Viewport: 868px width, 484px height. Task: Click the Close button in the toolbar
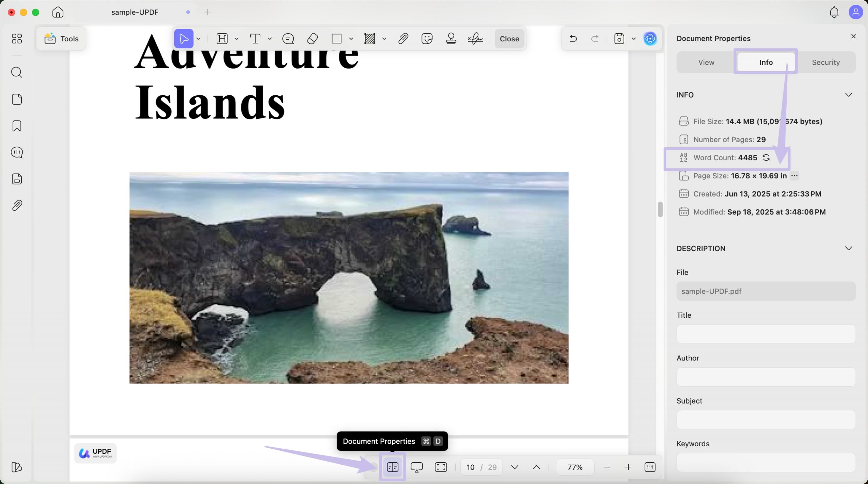coord(509,38)
